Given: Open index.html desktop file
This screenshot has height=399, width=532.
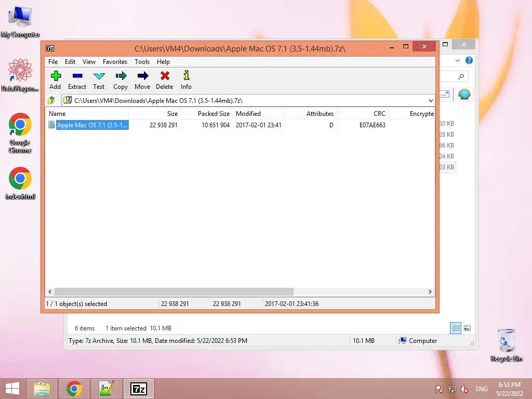Looking at the screenshot, I should 20,182.
